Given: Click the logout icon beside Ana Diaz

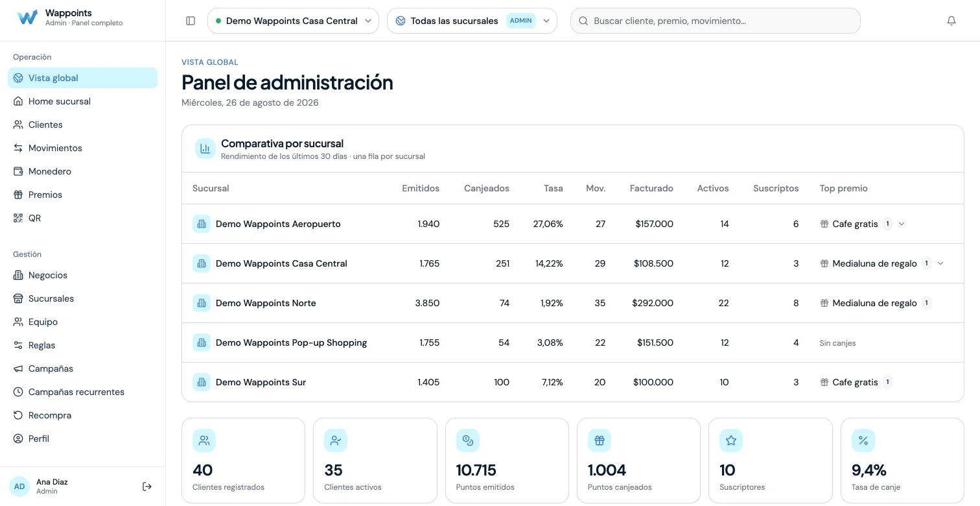Looking at the screenshot, I should [x=147, y=487].
